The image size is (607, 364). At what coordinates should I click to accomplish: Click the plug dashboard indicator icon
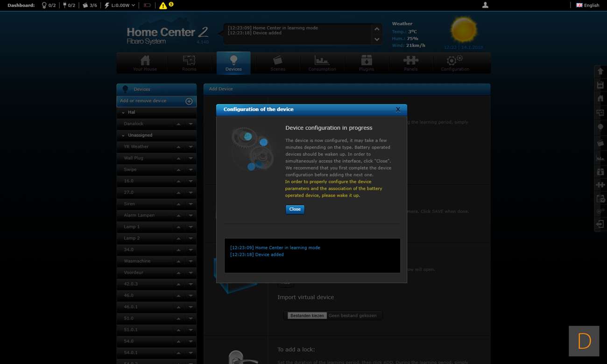(64, 5)
